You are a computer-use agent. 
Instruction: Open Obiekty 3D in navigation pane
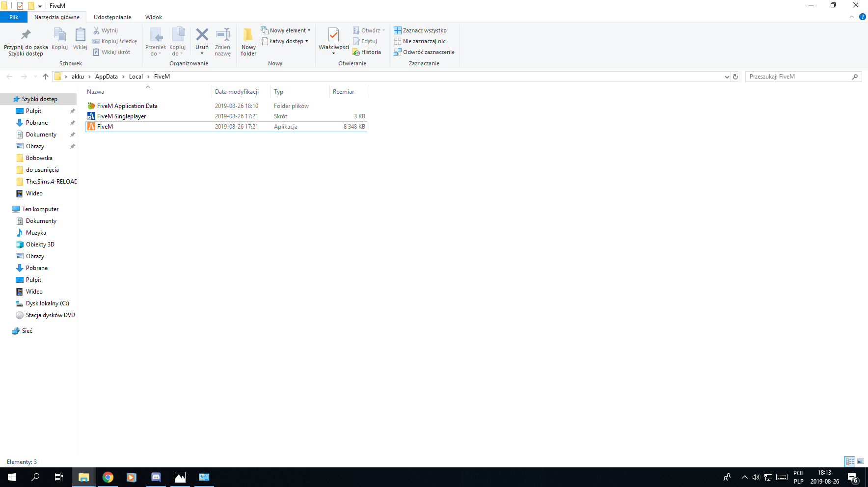(40, 244)
